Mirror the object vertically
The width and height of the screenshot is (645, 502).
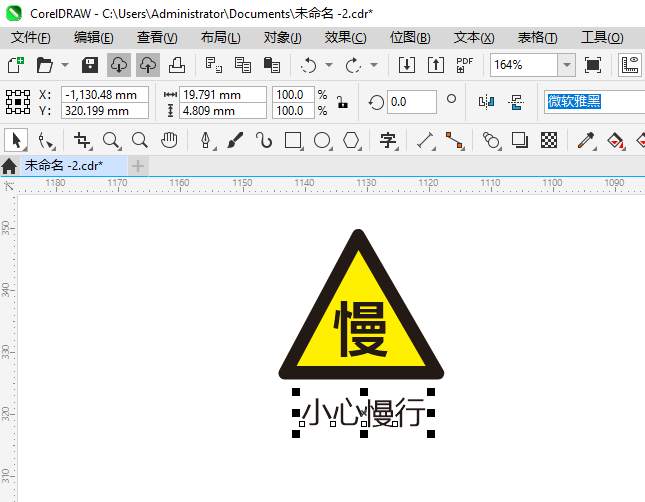pyautogui.click(x=516, y=102)
